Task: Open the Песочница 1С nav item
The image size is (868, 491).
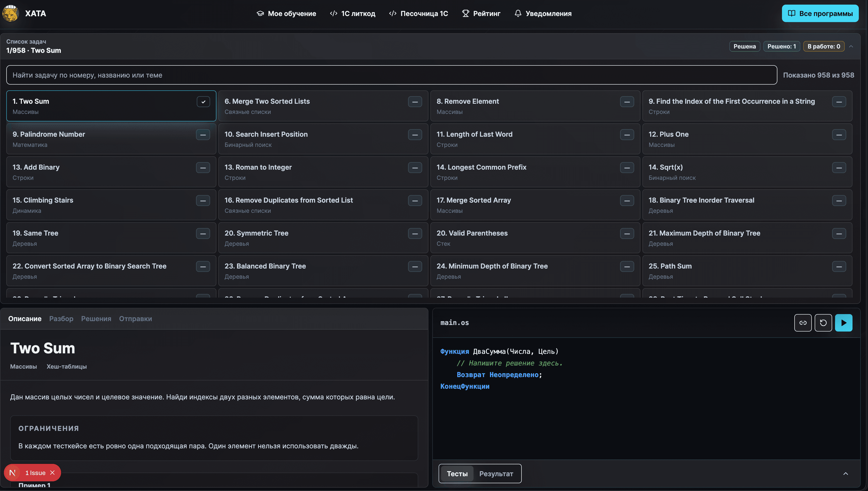Action: 418,14
